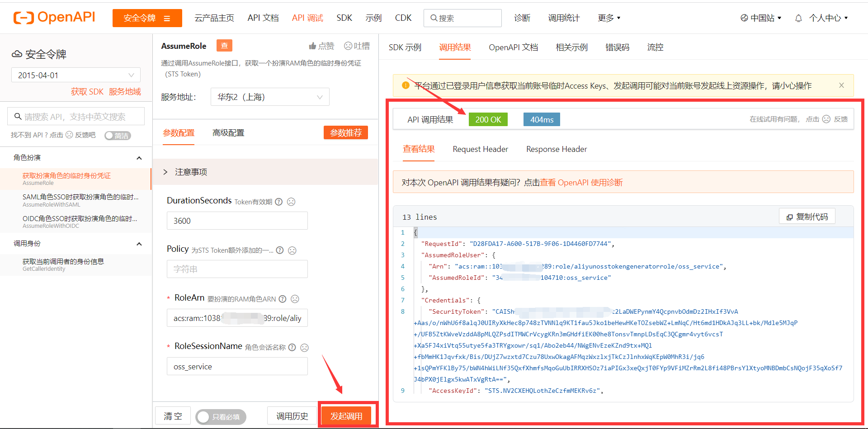The image size is (868, 429).
Task: Switch to the Request Header tab
Action: coord(481,149)
